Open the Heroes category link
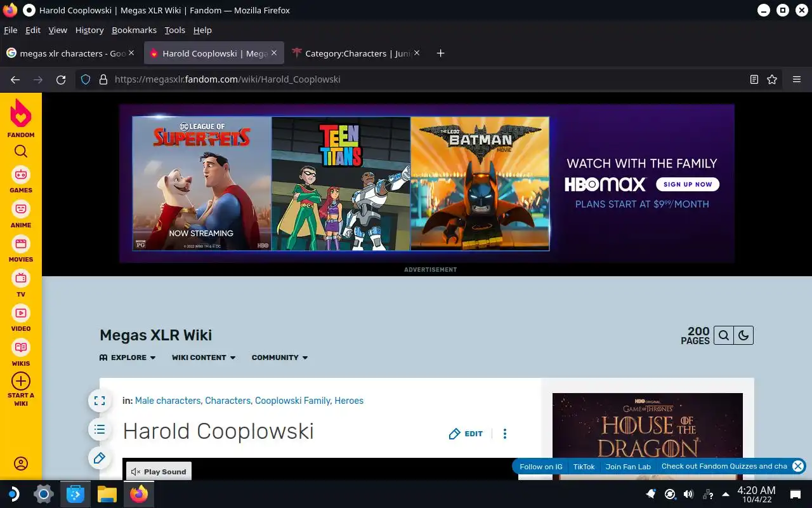812x508 pixels. [349, 401]
